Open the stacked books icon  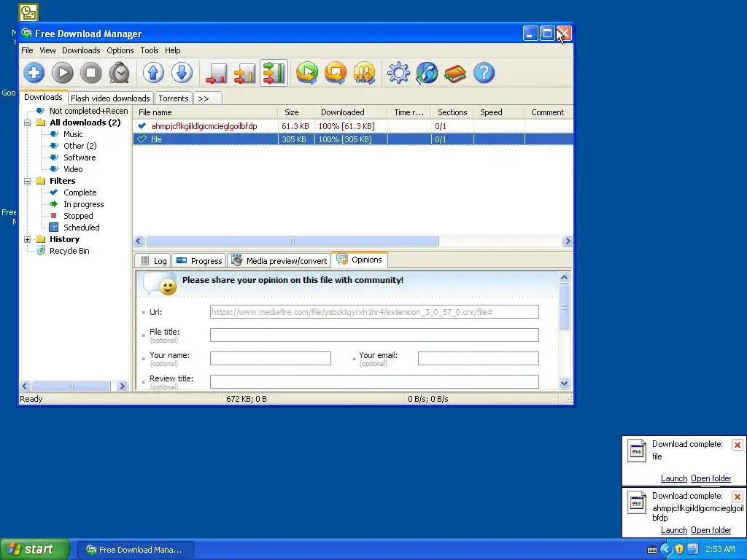(455, 73)
